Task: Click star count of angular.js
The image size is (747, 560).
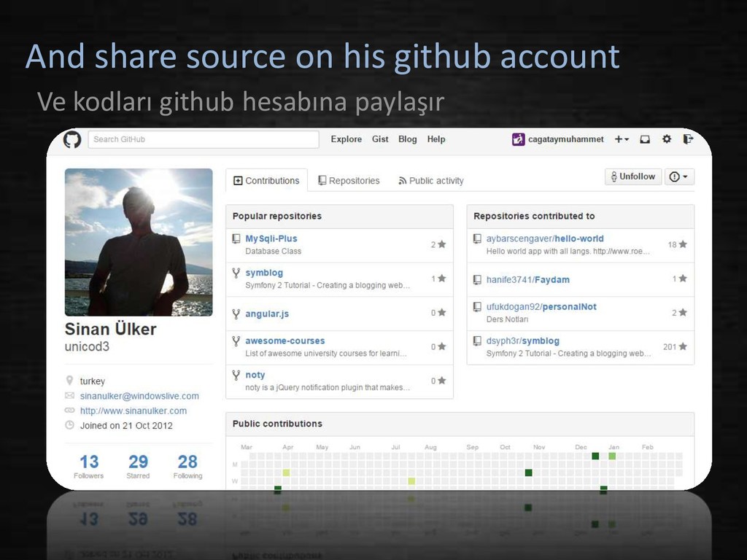Action: click(438, 313)
